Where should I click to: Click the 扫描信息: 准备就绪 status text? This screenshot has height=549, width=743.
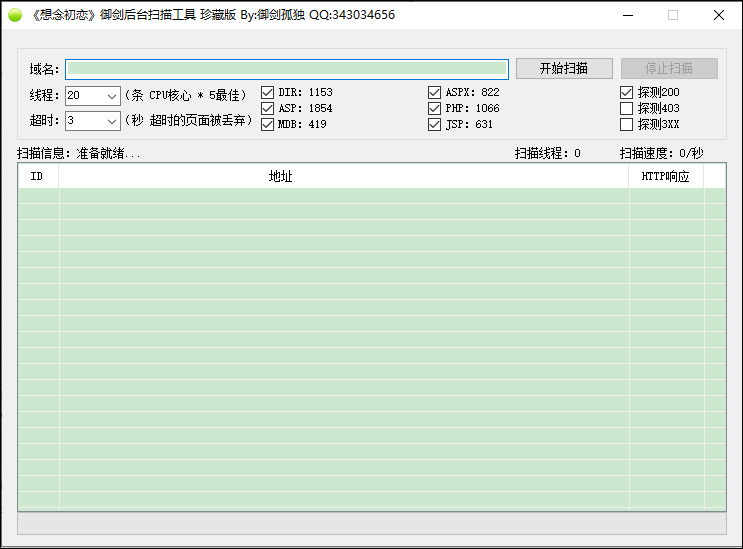[79, 153]
